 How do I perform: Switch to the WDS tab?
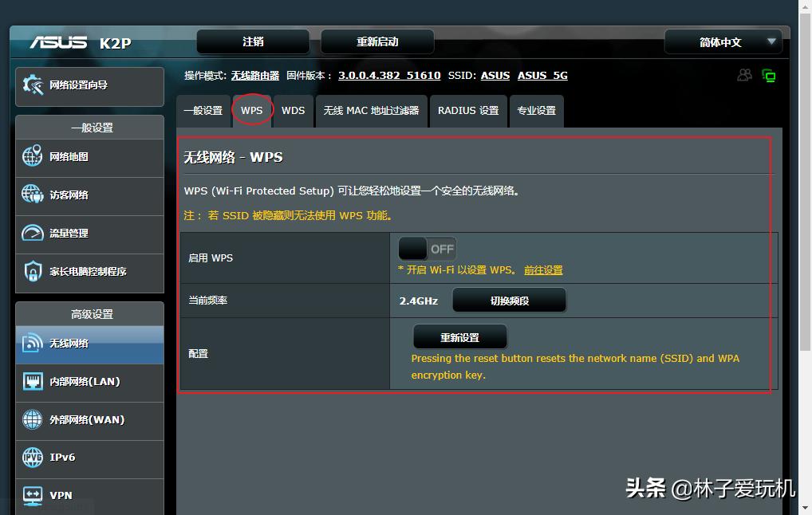[293, 111]
